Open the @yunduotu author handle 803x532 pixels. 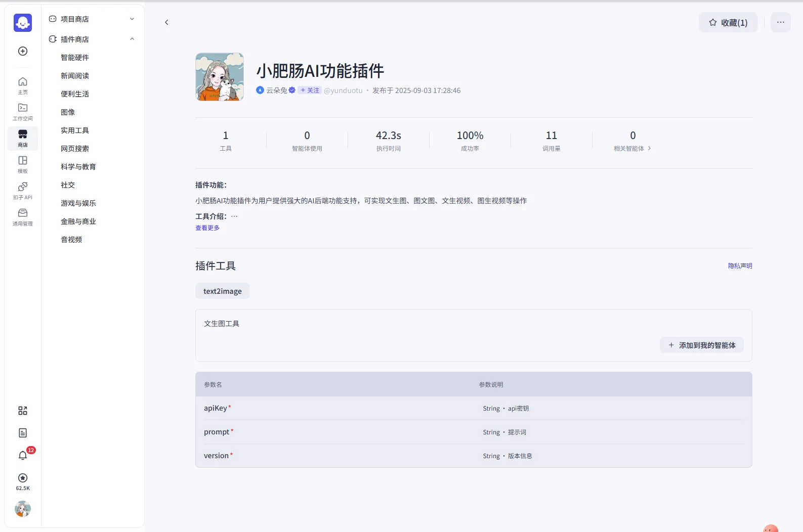coord(343,91)
